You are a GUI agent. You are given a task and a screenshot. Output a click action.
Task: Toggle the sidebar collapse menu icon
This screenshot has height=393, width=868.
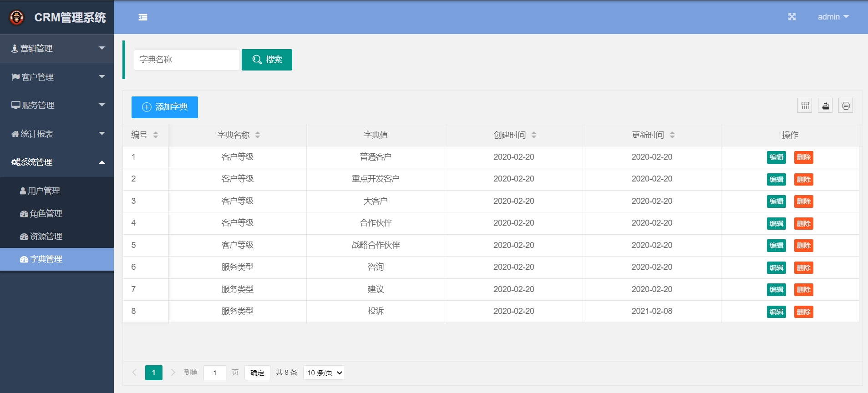tap(143, 17)
